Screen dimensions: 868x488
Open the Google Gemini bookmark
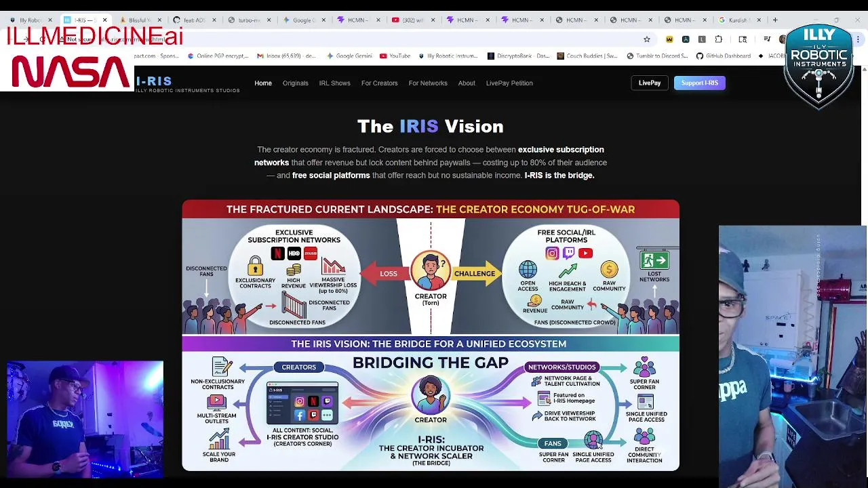(x=349, y=56)
